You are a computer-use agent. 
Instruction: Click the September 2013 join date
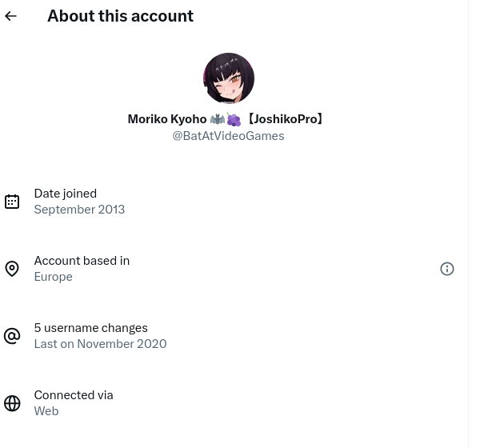tap(79, 210)
